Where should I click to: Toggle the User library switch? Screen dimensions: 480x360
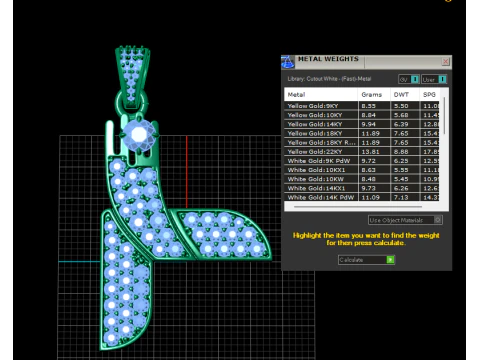click(434, 79)
